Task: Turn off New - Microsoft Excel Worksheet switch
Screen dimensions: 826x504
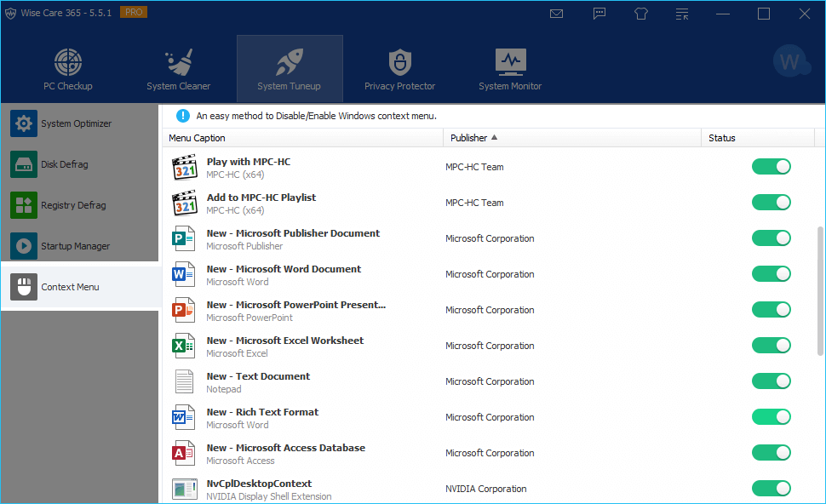Action: point(772,346)
